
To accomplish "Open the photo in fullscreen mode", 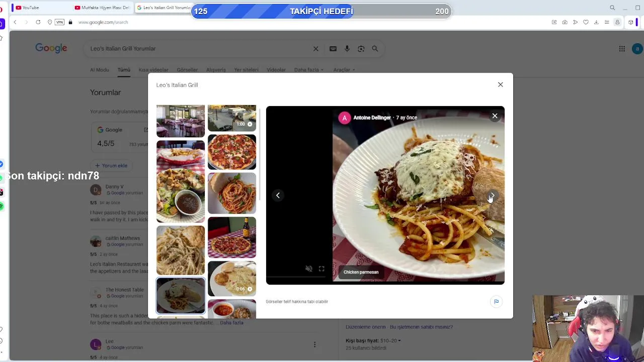I will pyautogui.click(x=321, y=268).
